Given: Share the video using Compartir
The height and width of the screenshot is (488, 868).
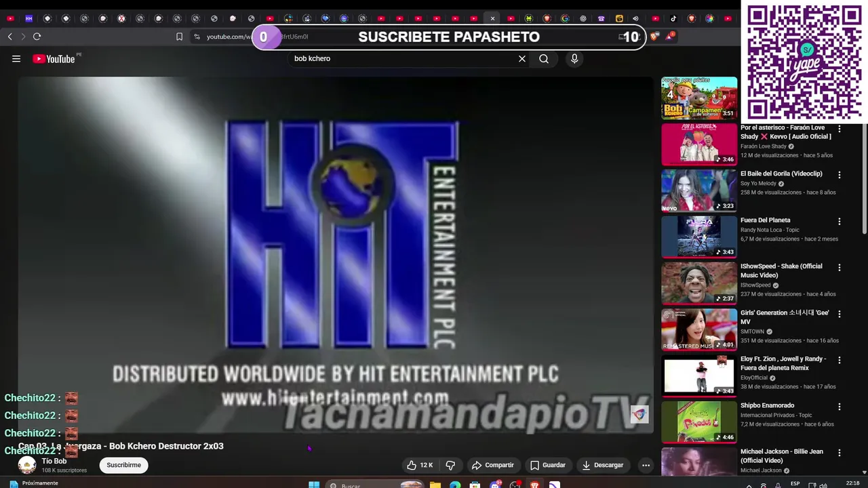Looking at the screenshot, I should pos(493,465).
